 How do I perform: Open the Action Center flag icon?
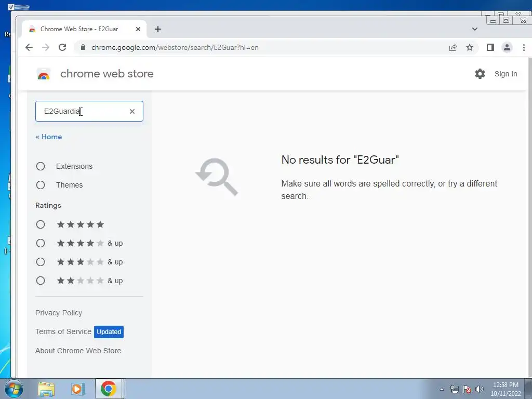pos(467,389)
